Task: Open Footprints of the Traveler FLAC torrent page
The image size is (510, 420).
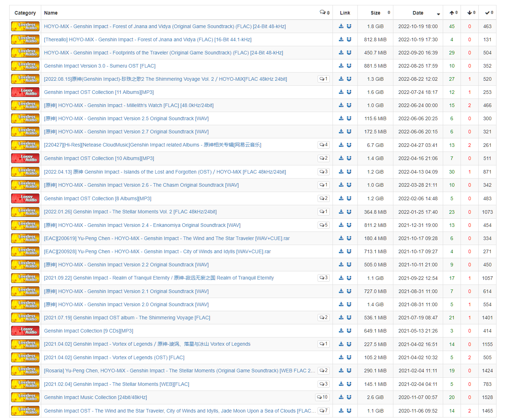Action: pos(164,53)
